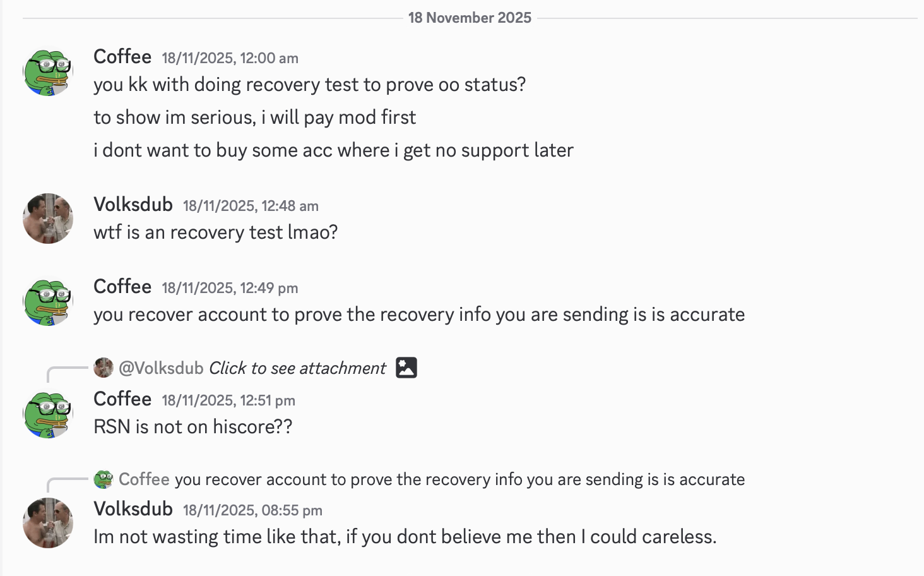This screenshot has height=576, width=924.
Task: Open Coffee username on 12:00 am message
Action: coord(122,57)
